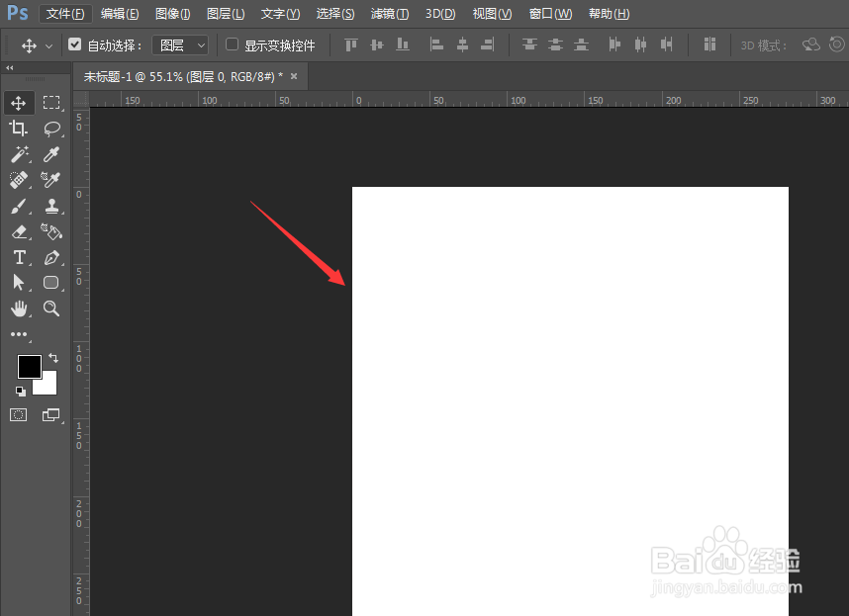Select the Paint Bucket tool
The width and height of the screenshot is (849, 616).
(51, 231)
